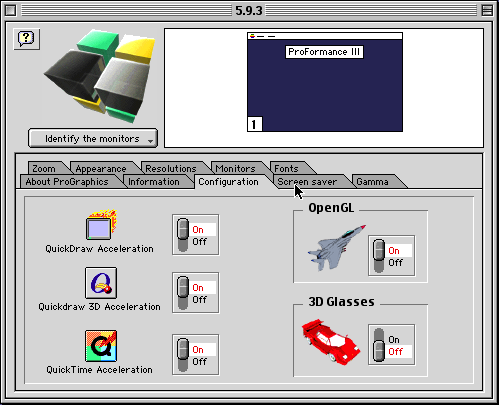The image size is (499, 405).
Task: Click the QuickTime Acceleration label
Action: 99,370
